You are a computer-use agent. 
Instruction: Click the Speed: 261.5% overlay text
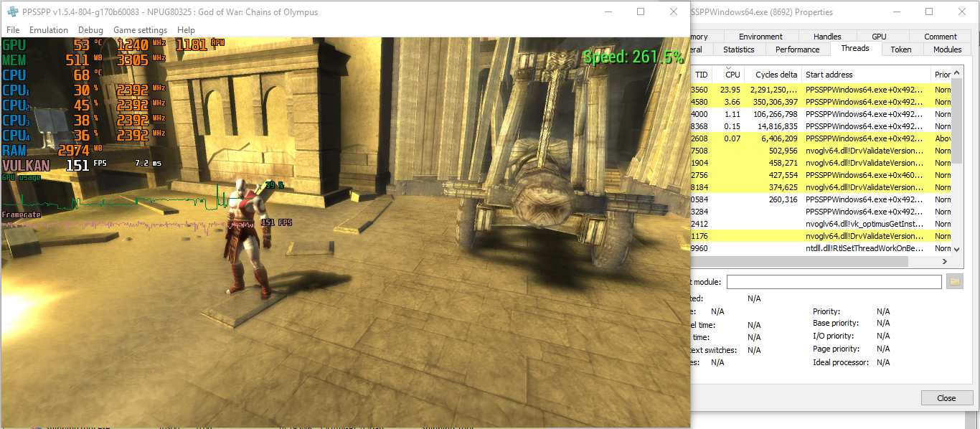633,57
